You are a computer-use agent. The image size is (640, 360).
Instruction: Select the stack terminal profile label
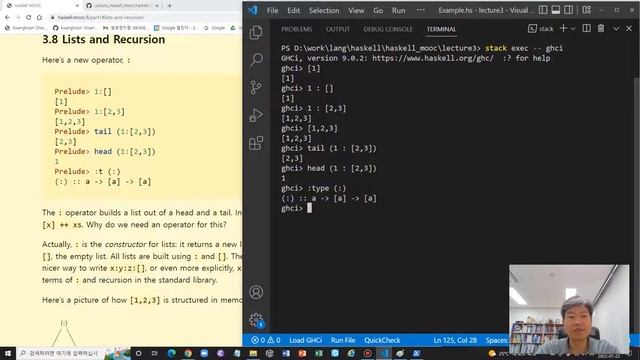click(541, 29)
